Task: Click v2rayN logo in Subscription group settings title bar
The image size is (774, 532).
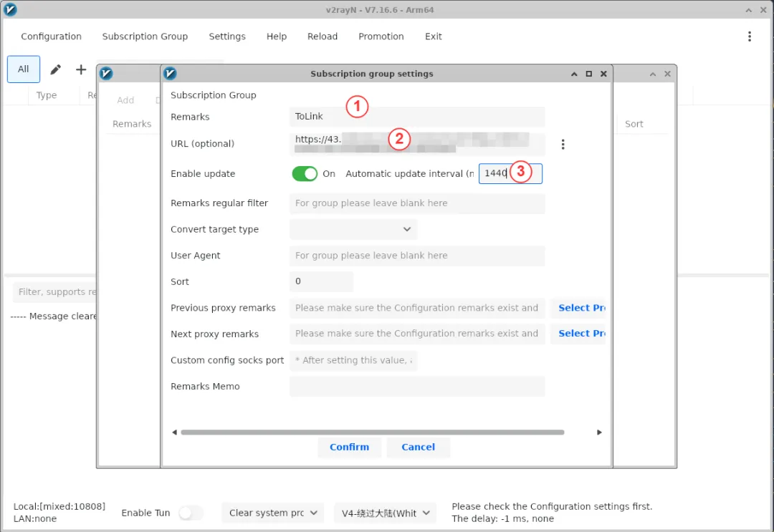Action: click(x=170, y=74)
